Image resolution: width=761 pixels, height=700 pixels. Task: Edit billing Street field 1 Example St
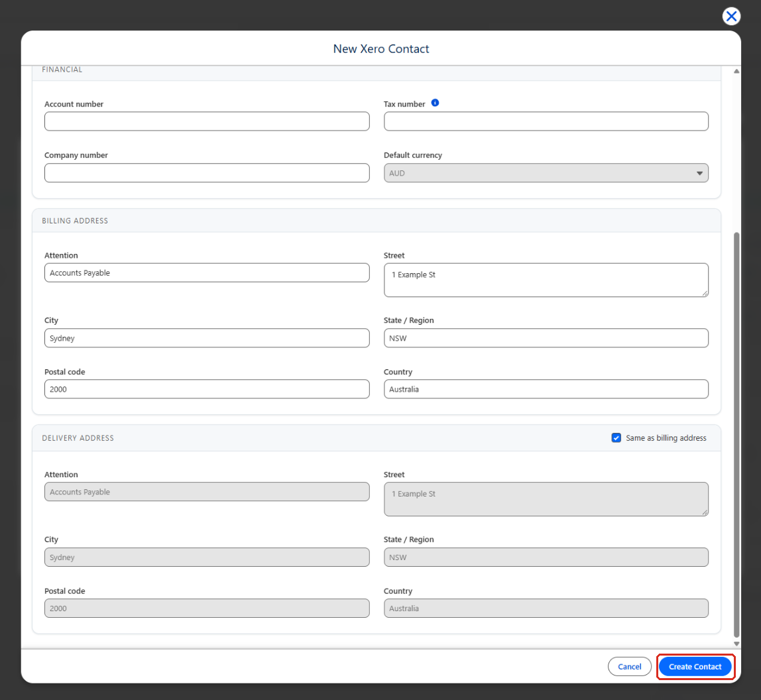(x=546, y=280)
